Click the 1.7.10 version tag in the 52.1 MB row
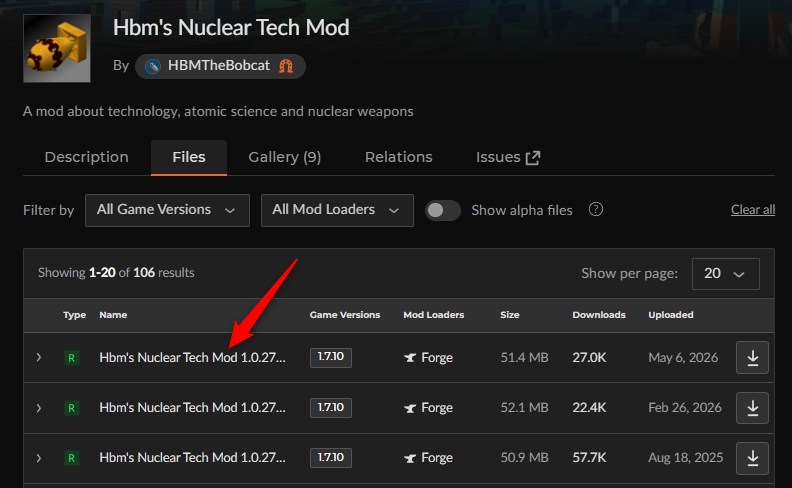 [x=331, y=408]
